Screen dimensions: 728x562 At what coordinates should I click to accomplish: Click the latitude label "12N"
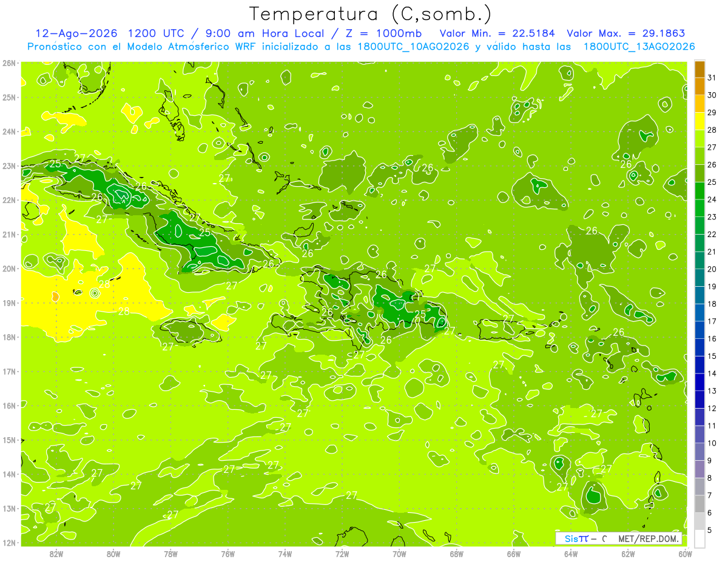click(x=9, y=543)
